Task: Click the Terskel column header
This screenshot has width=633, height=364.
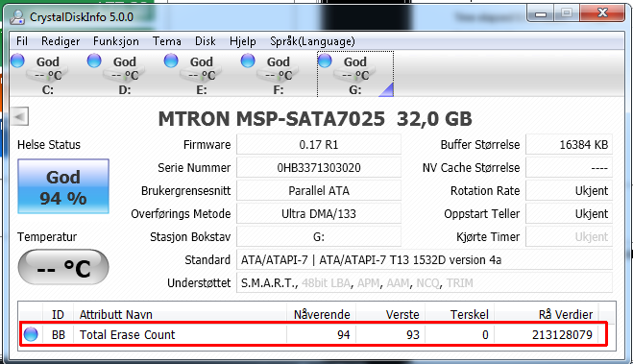Action: click(460, 314)
